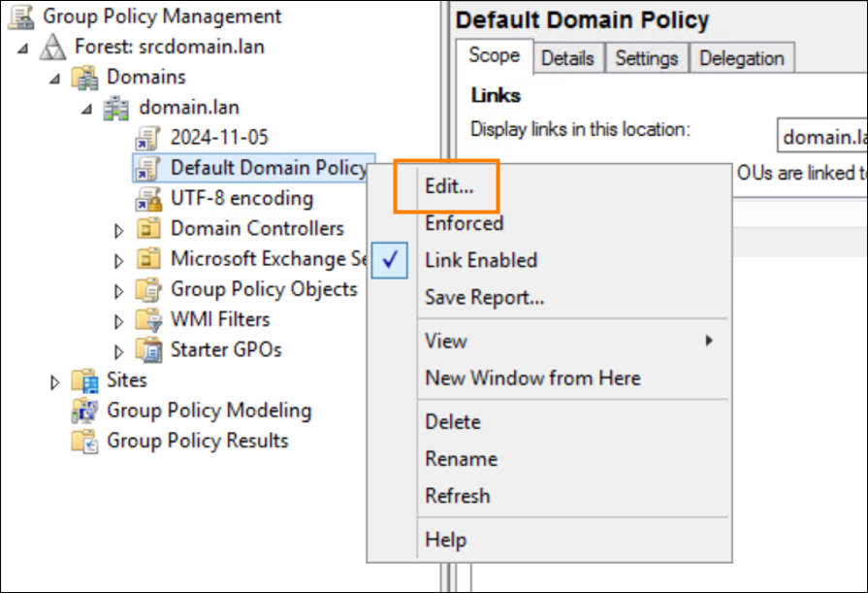Click the domain.lan domain icon
The image size is (868, 593).
(117, 108)
